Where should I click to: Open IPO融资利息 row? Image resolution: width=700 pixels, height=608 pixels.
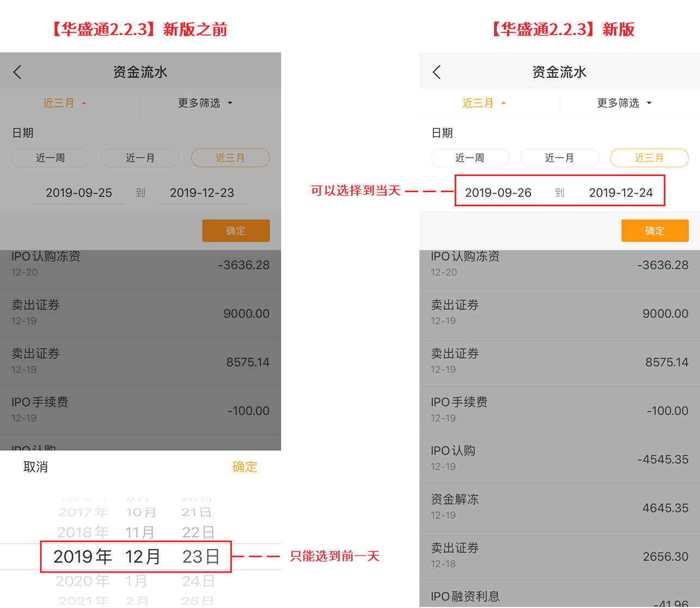coord(559,594)
